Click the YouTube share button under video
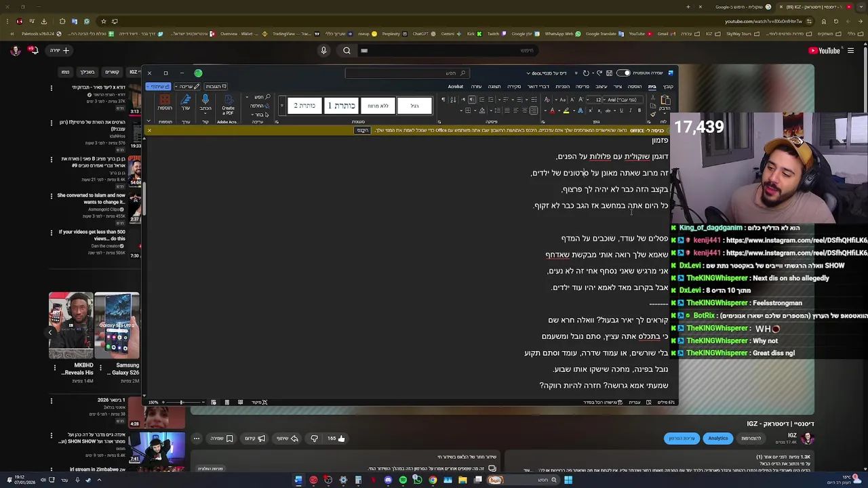The width and height of the screenshot is (868, 488). 288,439
